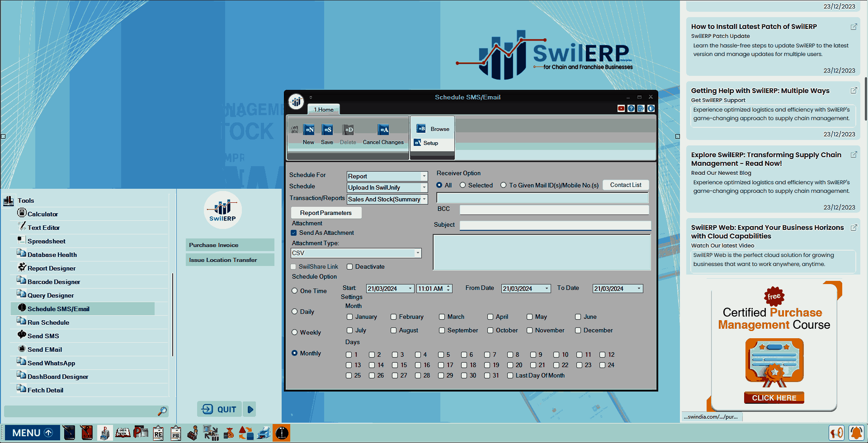Click the SwilERP round logo in Schedule window
The image size is (868, 443).
coord(297,102)
